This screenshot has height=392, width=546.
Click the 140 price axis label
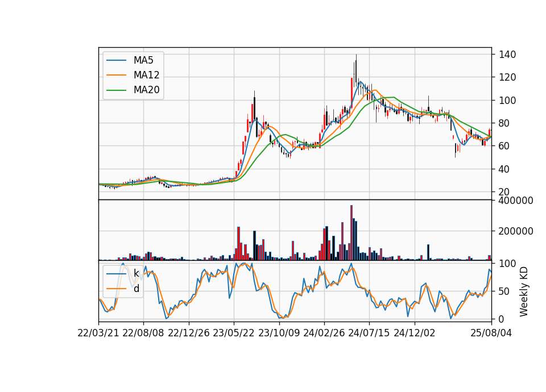click(507, 55)
